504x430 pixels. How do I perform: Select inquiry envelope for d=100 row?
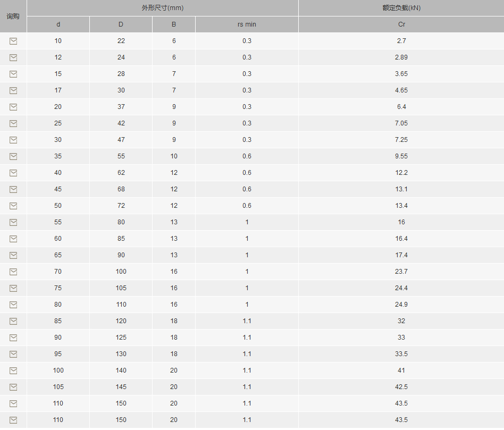[13, 370]
